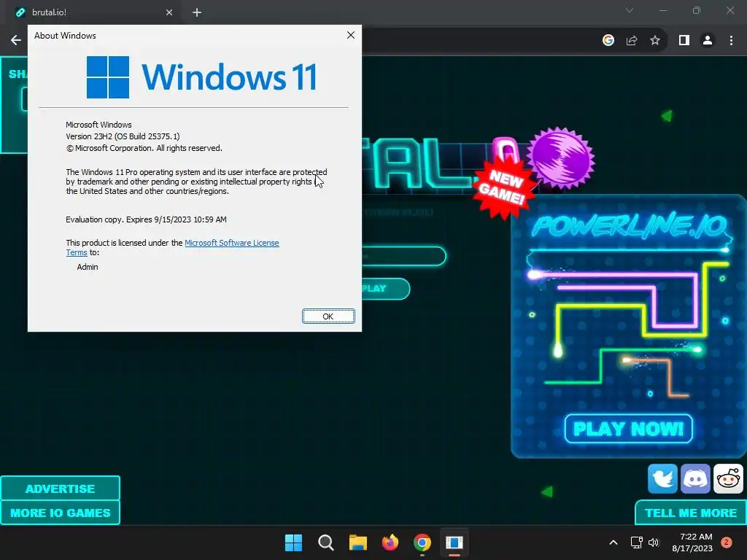Click the PLAY button in brutal.io
This screenshot has width=747, height=560.
(x=385, y=289)
